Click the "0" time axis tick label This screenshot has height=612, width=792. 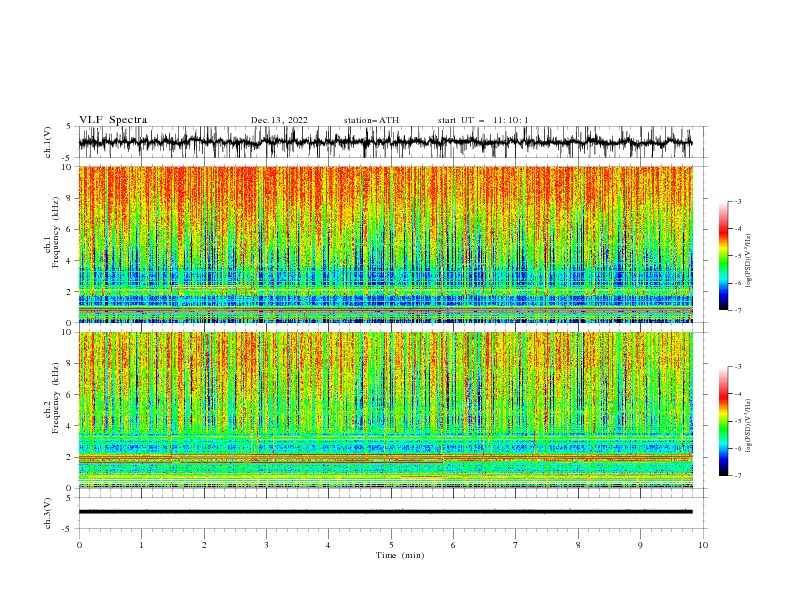(x=79, y=545)
